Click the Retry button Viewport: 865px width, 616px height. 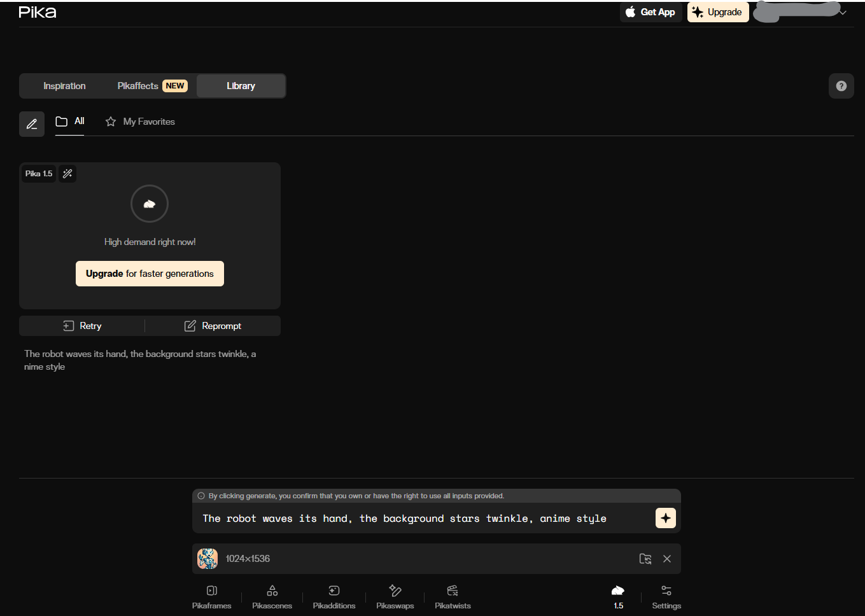[82, 326]
